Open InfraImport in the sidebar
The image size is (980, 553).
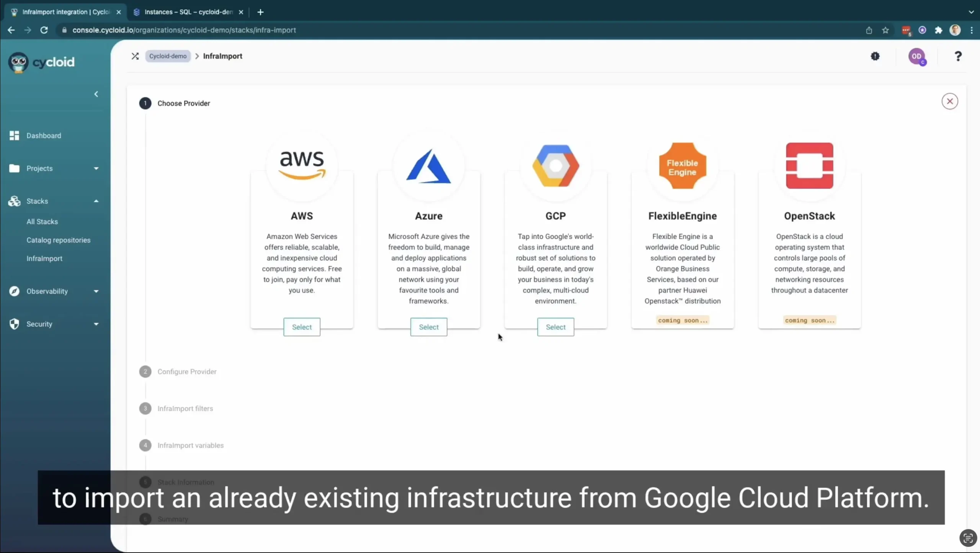tap(44, 259)
